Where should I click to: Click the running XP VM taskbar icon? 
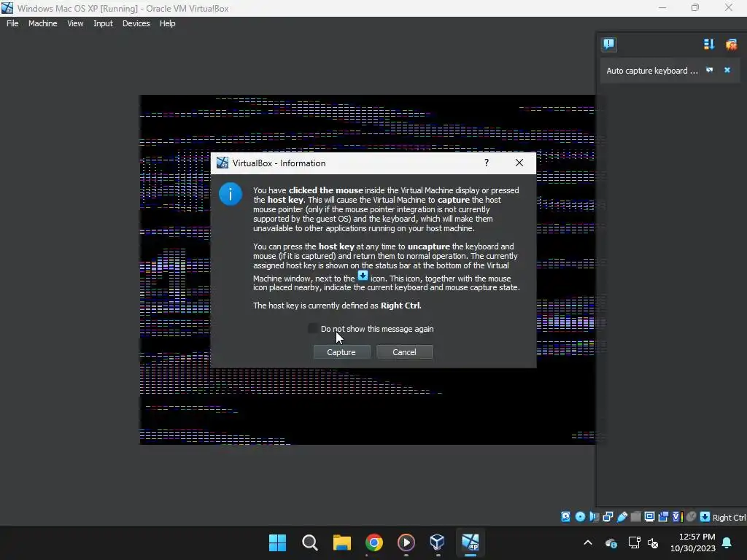tap(471, 542)
